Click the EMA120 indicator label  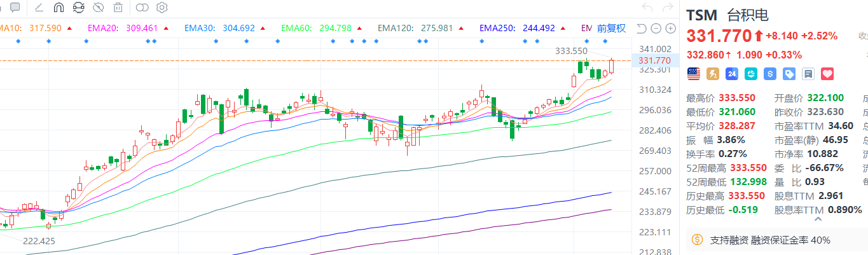[x=397, y=28]
